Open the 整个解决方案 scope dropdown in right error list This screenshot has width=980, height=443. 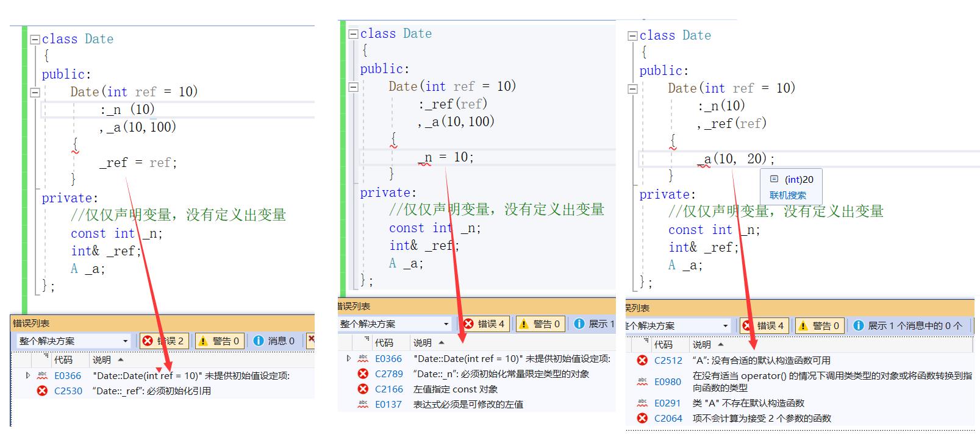pyautogui.click(x=678, y=325)
